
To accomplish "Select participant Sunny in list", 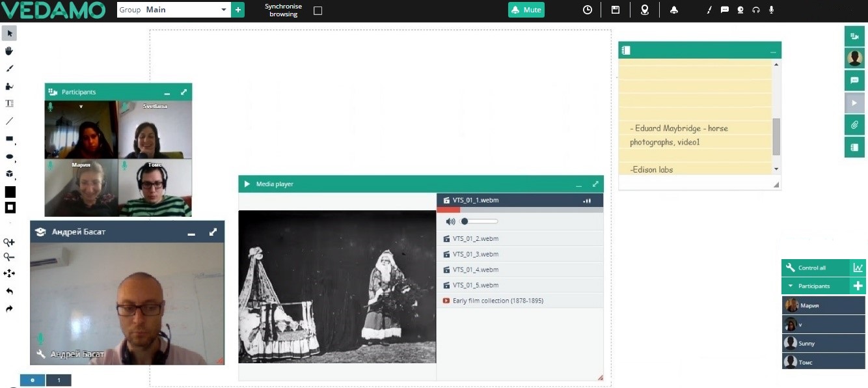I will (x=823, y=343).
